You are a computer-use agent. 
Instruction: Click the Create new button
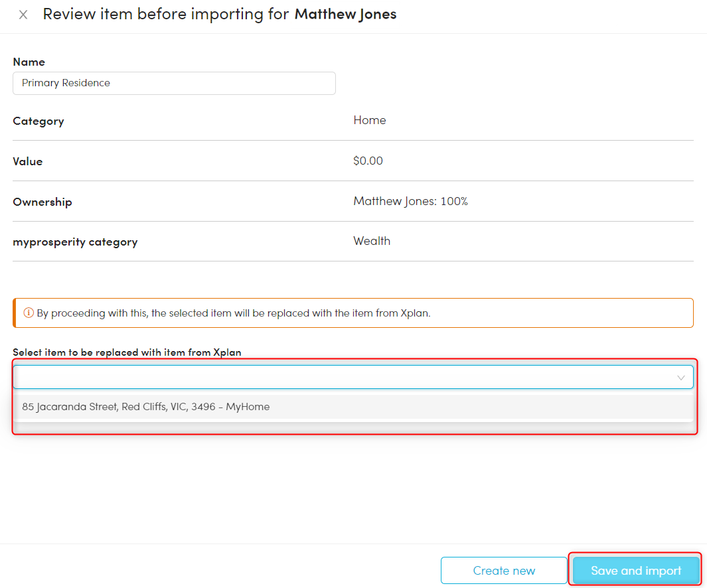[x=504, y=571]
